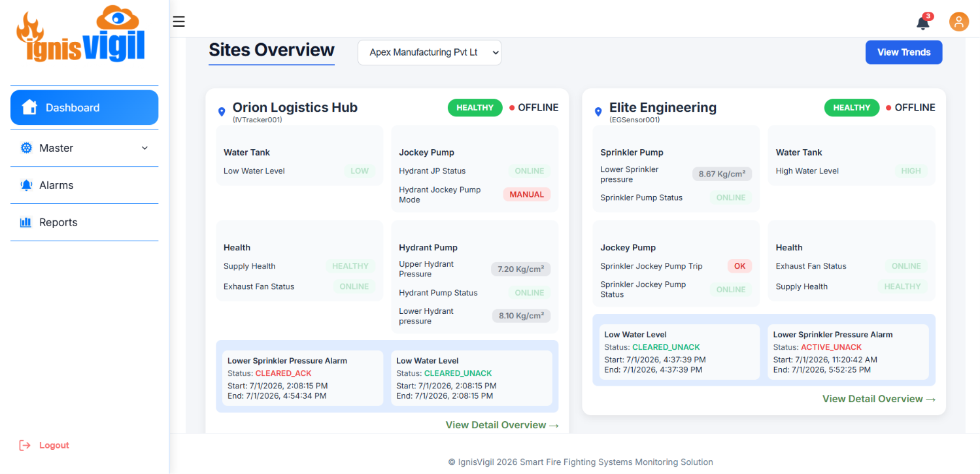
Task: Click the HIGH badge for High Water Level
Action: click(x=911, y=171)
